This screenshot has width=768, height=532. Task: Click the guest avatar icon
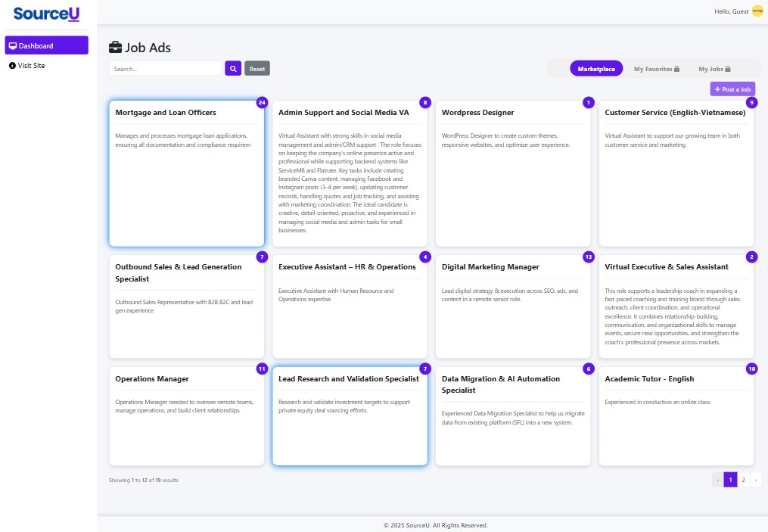pyautogui.click(x=757, y=11)
